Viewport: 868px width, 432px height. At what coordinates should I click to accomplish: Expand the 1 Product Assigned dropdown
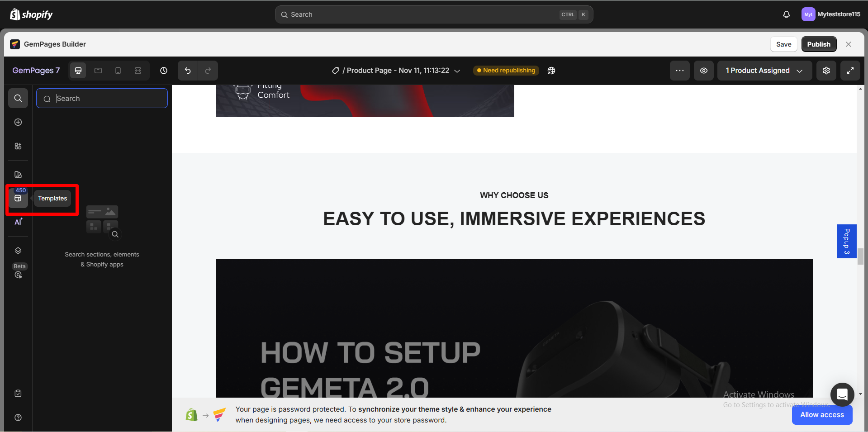pos(764,71)
